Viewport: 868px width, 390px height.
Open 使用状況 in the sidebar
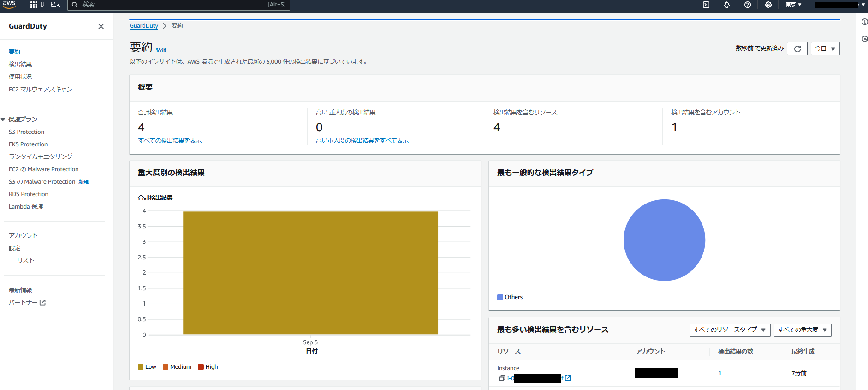point(20,77)
